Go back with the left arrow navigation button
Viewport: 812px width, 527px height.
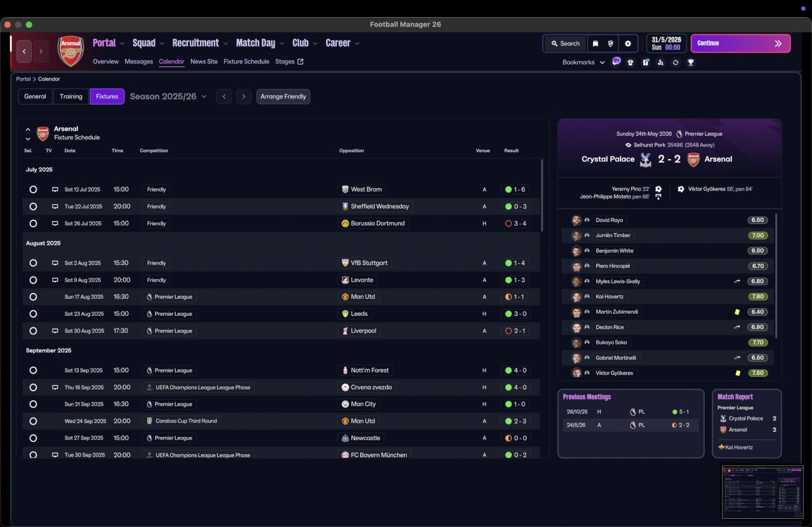[24, 51]
